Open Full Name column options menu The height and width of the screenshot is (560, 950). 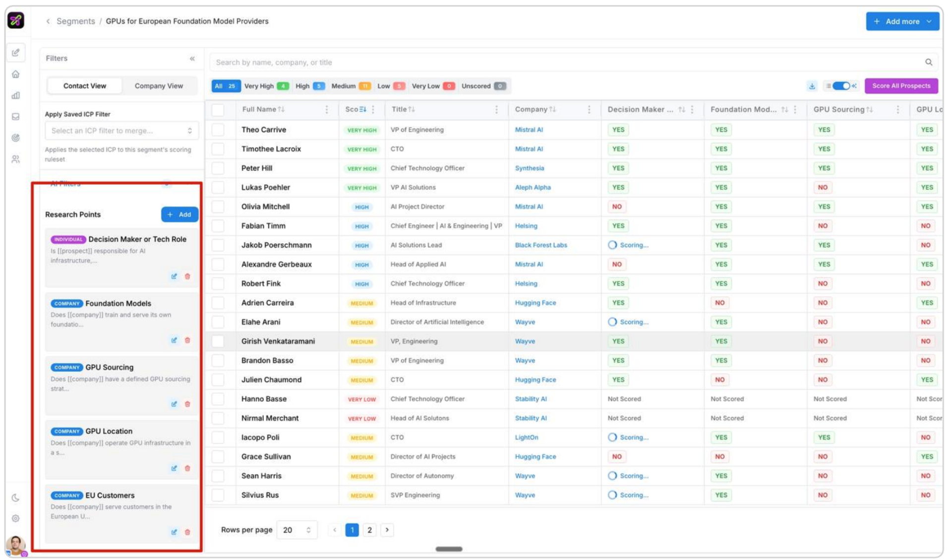point(327,110)
